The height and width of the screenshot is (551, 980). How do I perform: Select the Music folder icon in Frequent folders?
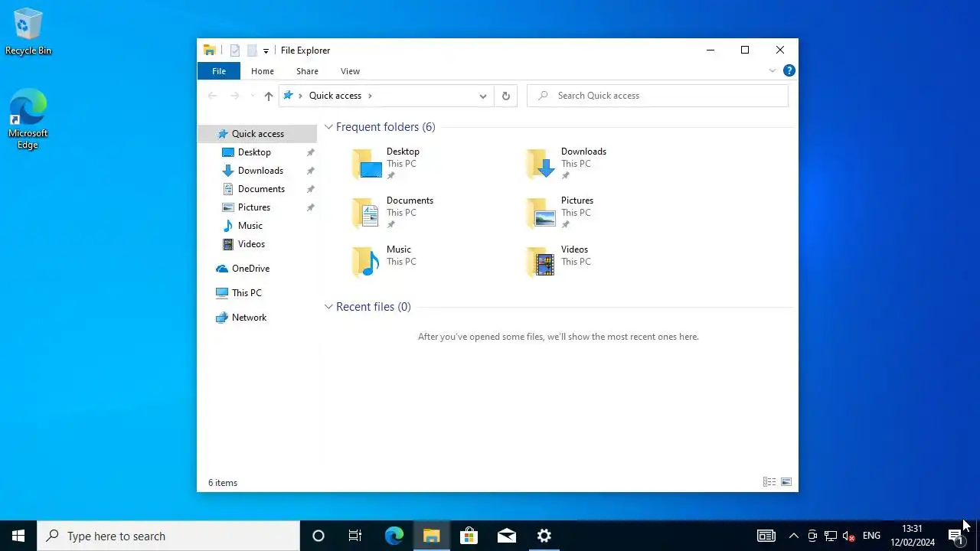pyautogui.click(x=367, y=262)
